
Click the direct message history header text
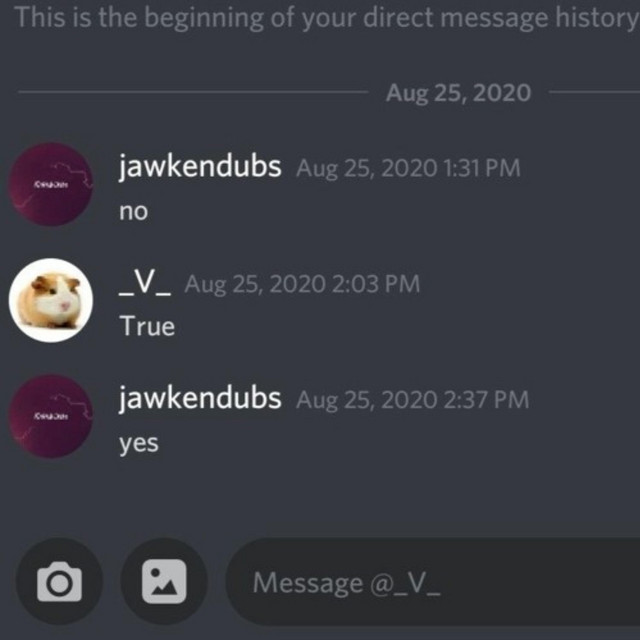pyautogui.click(x=327, y=18)
